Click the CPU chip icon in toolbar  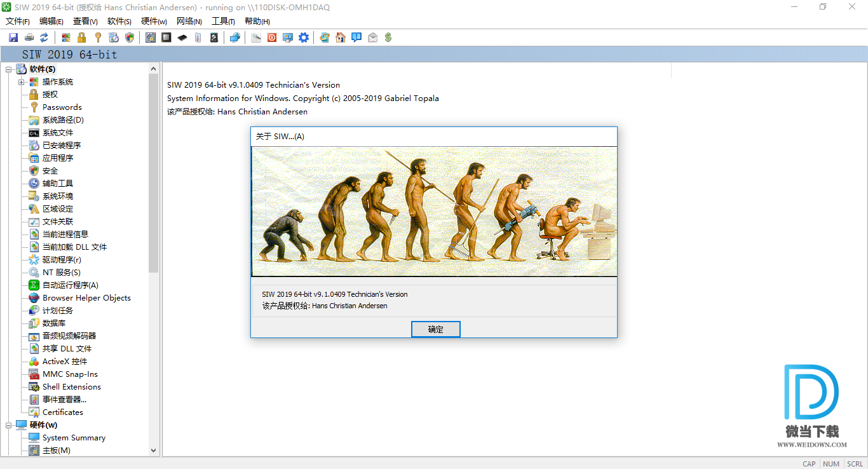(x=166, y=37)
